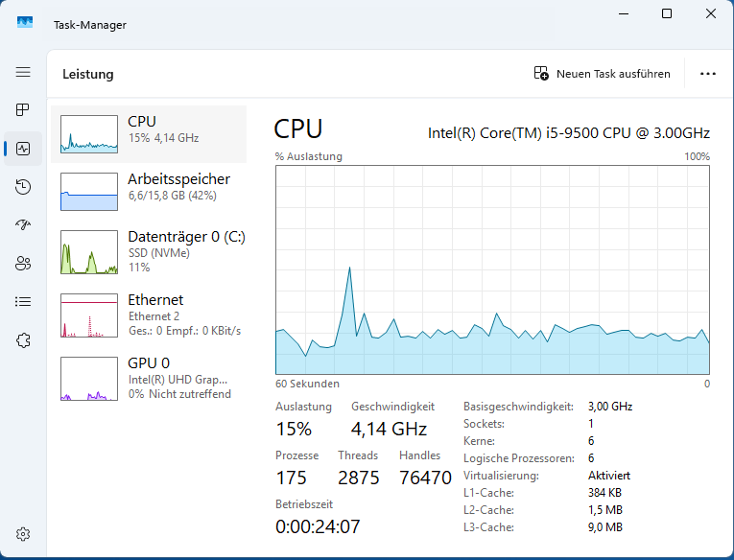The width and height of the screenshot is (734, 560).
Task: Minimize the Task-Manager window
Action: coord(624,13)
